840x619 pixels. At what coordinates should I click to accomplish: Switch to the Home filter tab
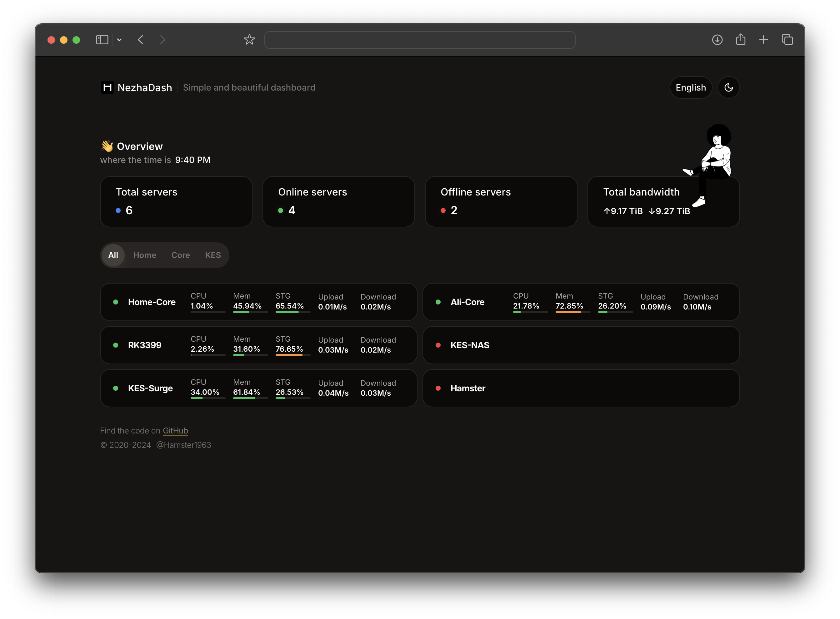145,255
